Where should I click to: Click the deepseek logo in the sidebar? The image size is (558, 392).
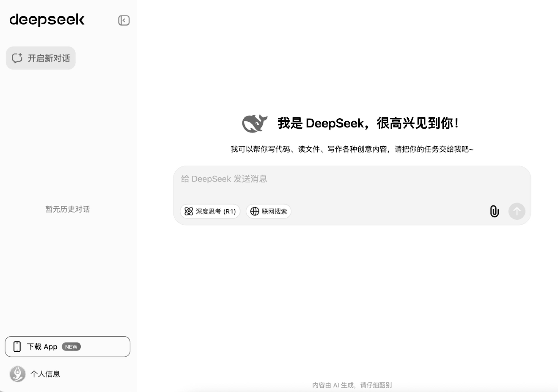coord(47,20)
